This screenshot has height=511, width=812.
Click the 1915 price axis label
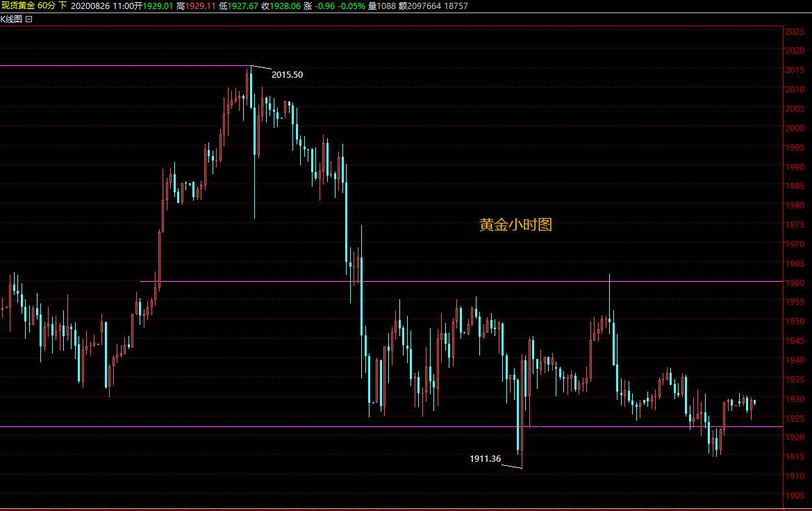pyautogui.click(x=795, y=457)
